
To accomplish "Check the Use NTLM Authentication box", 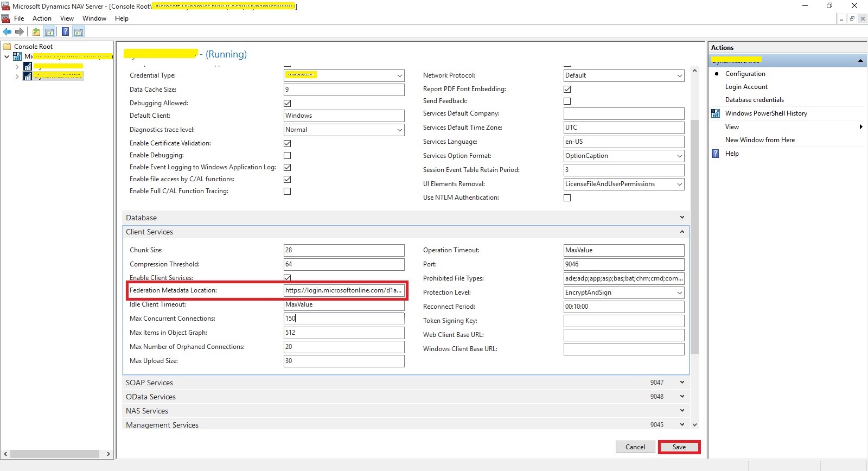I will [x=567, y=198].
